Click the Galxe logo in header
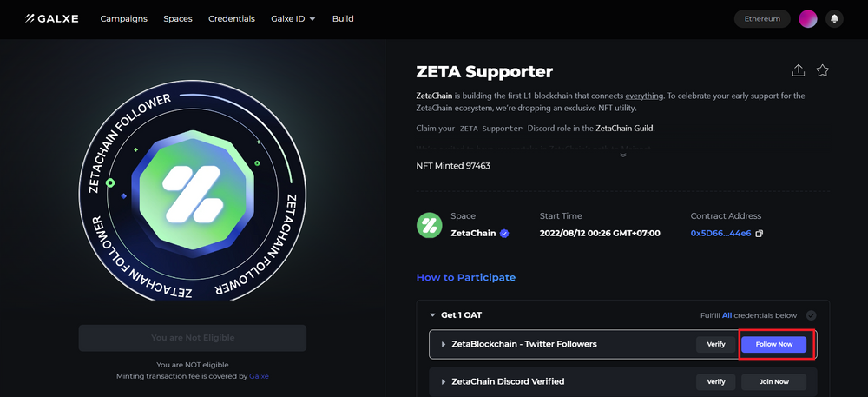The image size is (868, 397). click(x=51, y=19)
